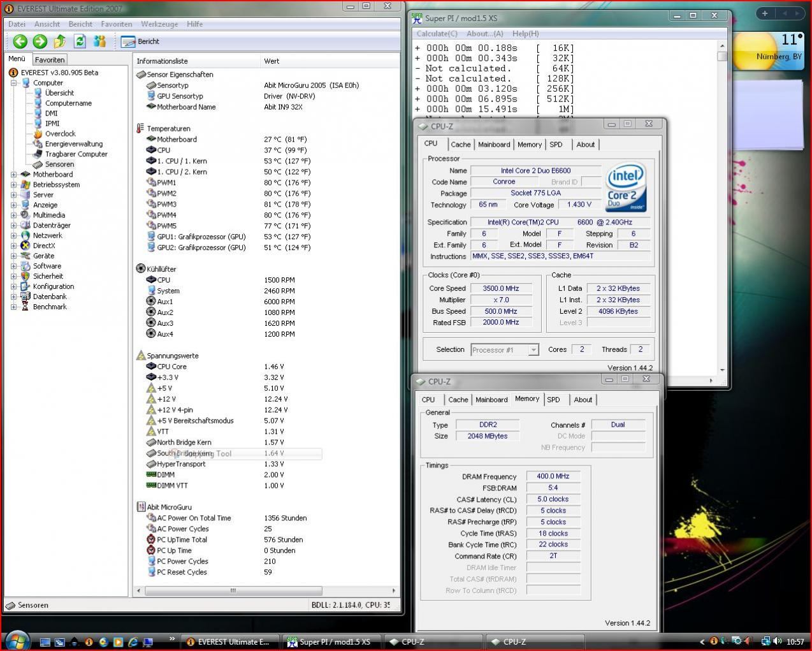
Task: Click the Geräte icon in the tree
Action: (x=25, y=256)
